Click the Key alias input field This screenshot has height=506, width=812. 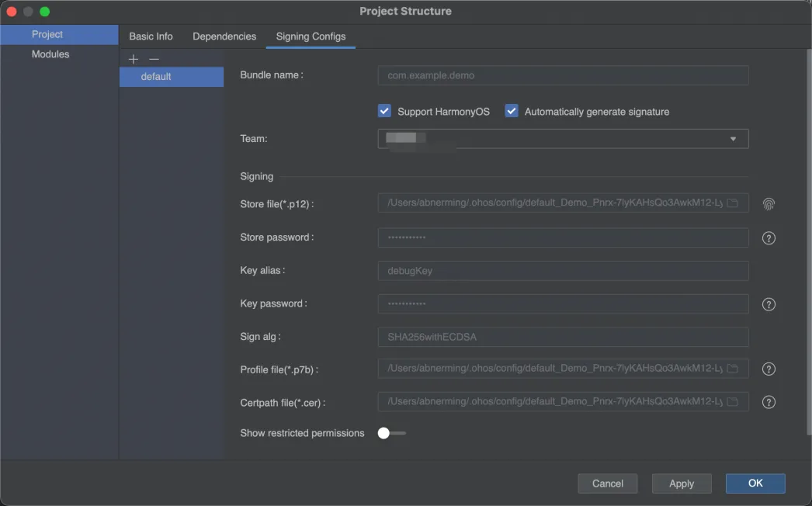point(563,271)
